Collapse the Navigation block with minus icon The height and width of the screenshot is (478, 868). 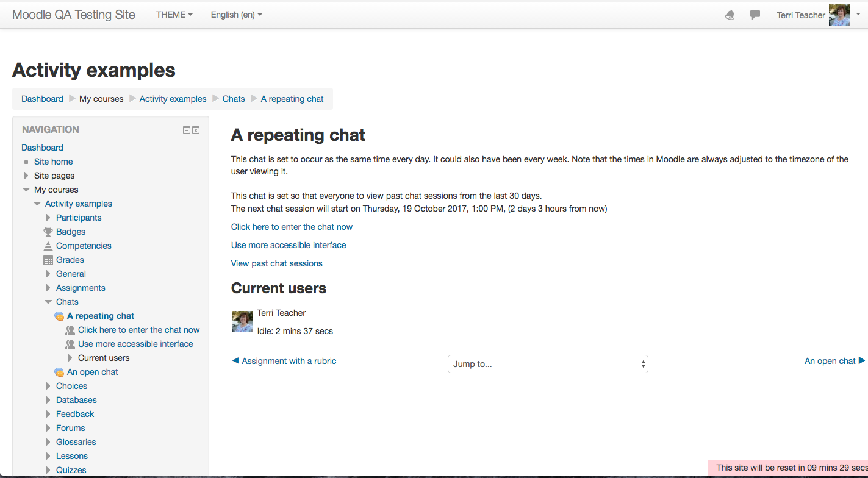[x=187, y=130]
